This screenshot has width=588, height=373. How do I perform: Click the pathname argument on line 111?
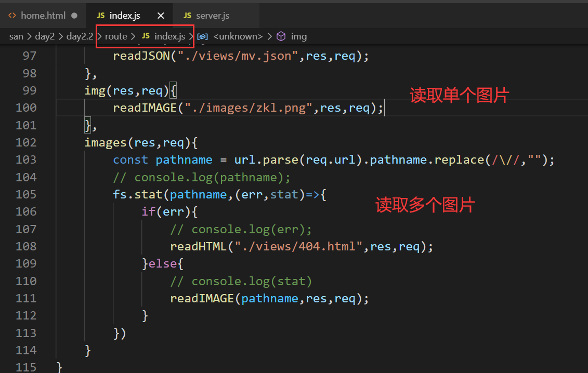(x=270, y=298)
